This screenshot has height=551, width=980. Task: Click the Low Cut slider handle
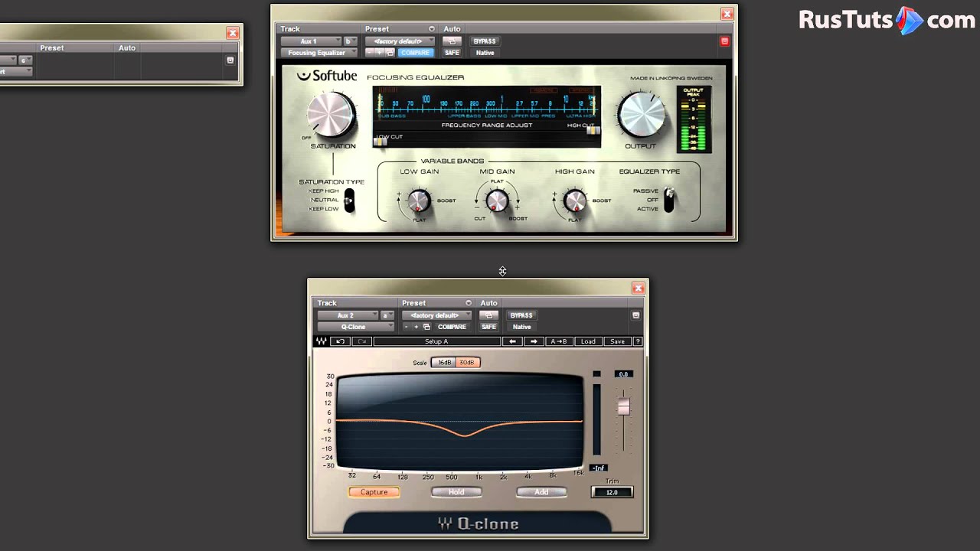click(381, 142)
